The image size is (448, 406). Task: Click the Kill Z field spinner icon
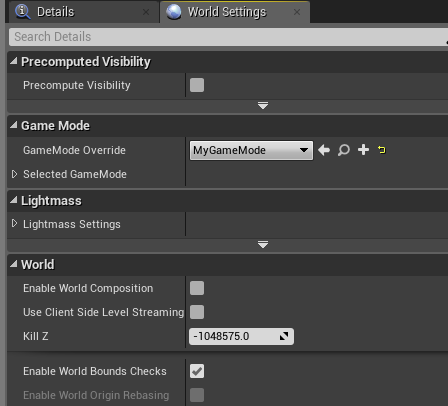[284, 336]
